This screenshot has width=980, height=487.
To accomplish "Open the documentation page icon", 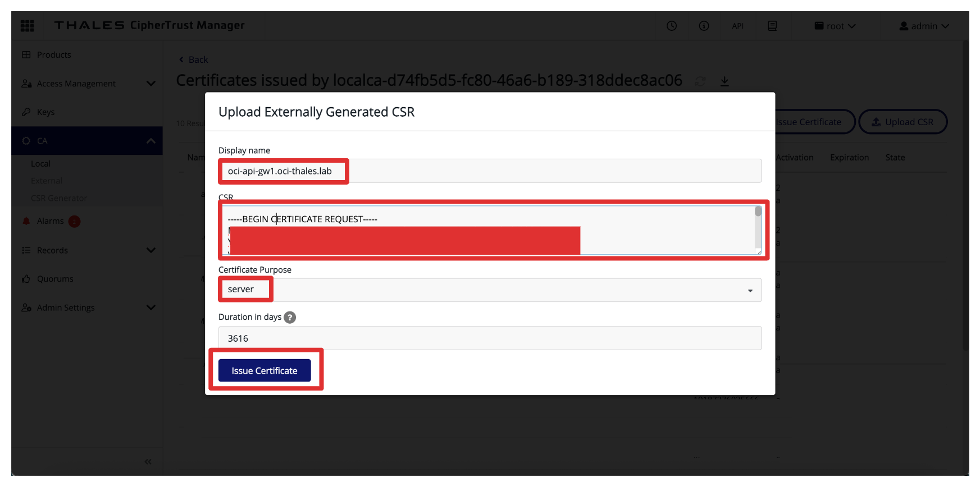I will [x=772, y=26].
